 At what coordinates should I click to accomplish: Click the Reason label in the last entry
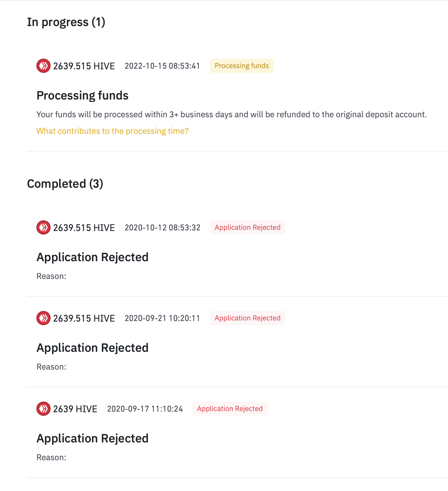51,458
